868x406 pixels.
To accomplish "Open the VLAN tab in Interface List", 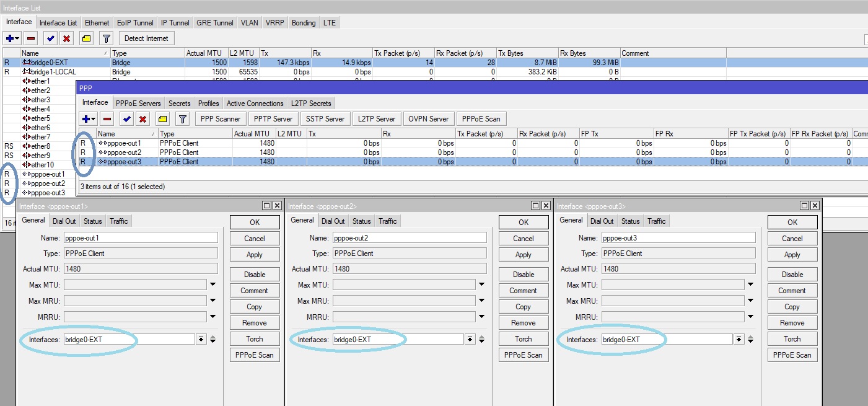I will pos(250,23).
